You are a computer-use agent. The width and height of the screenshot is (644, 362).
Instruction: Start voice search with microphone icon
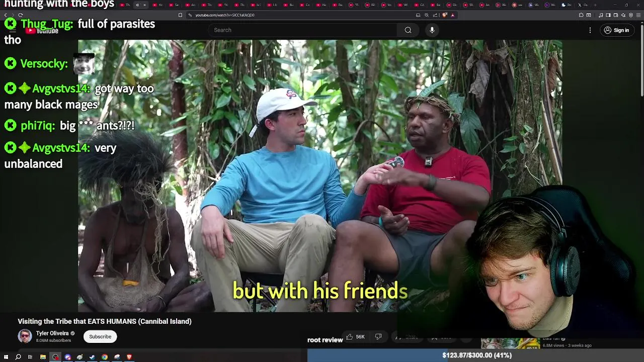[432, 30]
